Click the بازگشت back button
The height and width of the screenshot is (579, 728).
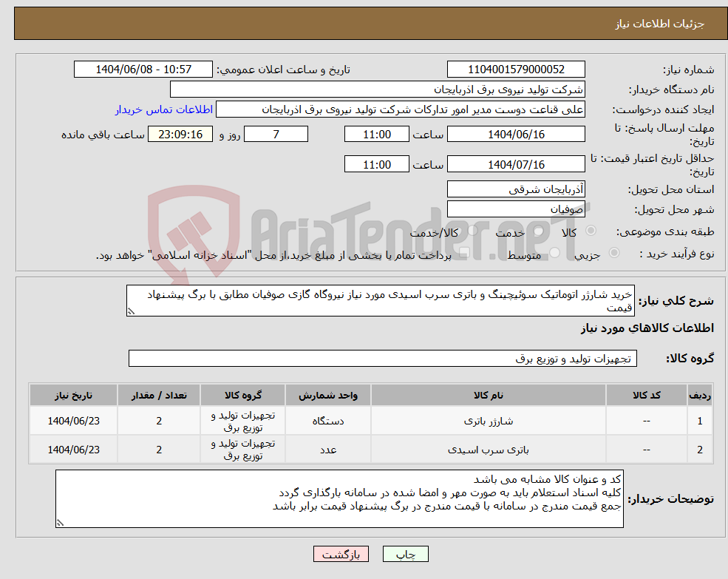coord(341,553)
